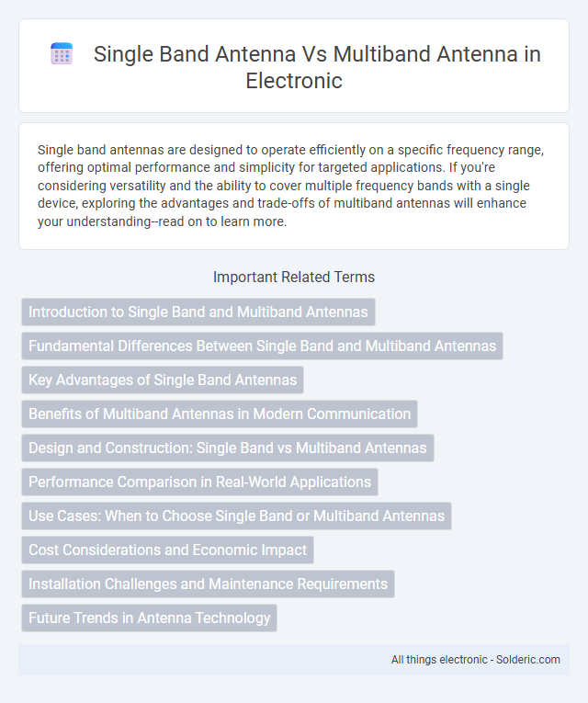Select Installation Challenges and Maintenance Requirements
Viewport: 588px width, 703px height.
point(208,584)
